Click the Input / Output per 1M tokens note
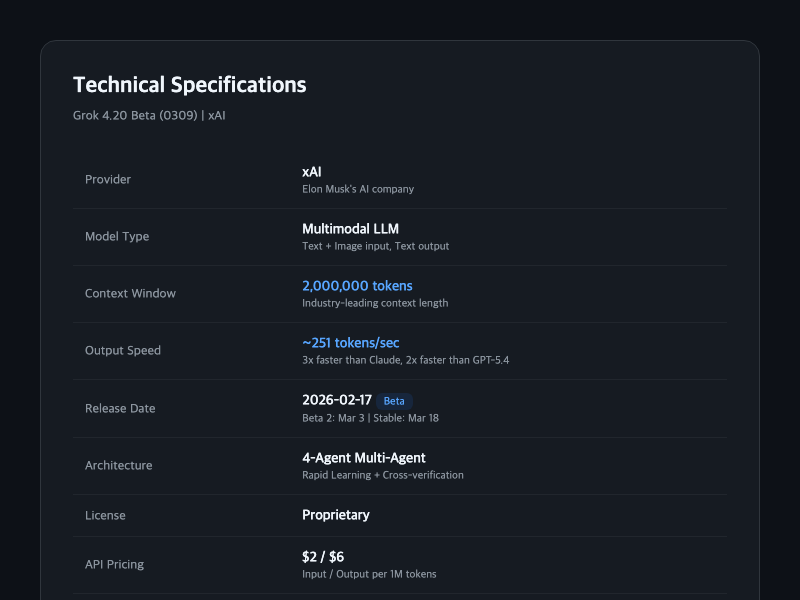This screenshot has height=600, width=800. click(369, 574)
